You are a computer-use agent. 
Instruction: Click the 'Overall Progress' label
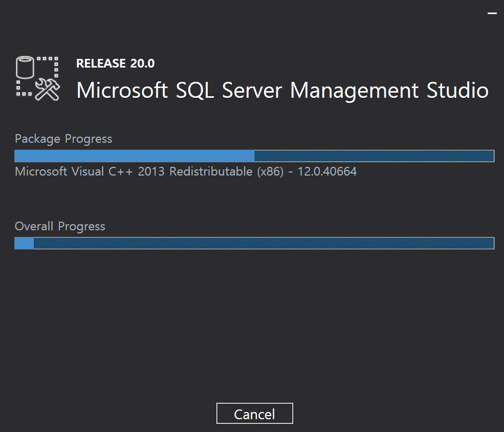60,227
